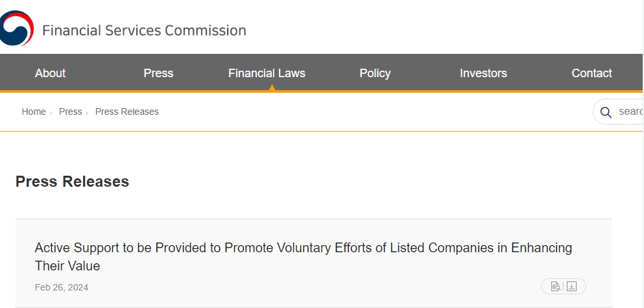Click the search magnifier icon
The image size is (644, 308).
click(606, 112)
